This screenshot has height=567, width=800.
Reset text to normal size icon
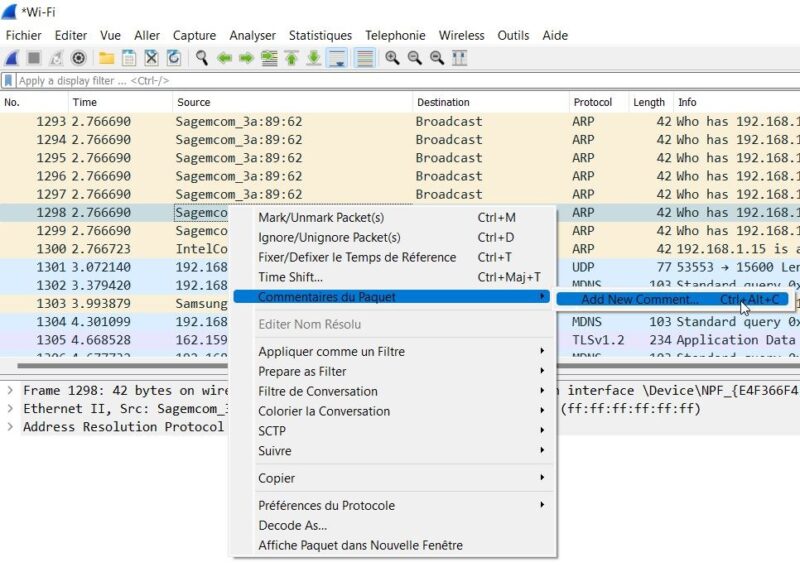(437, 58)
